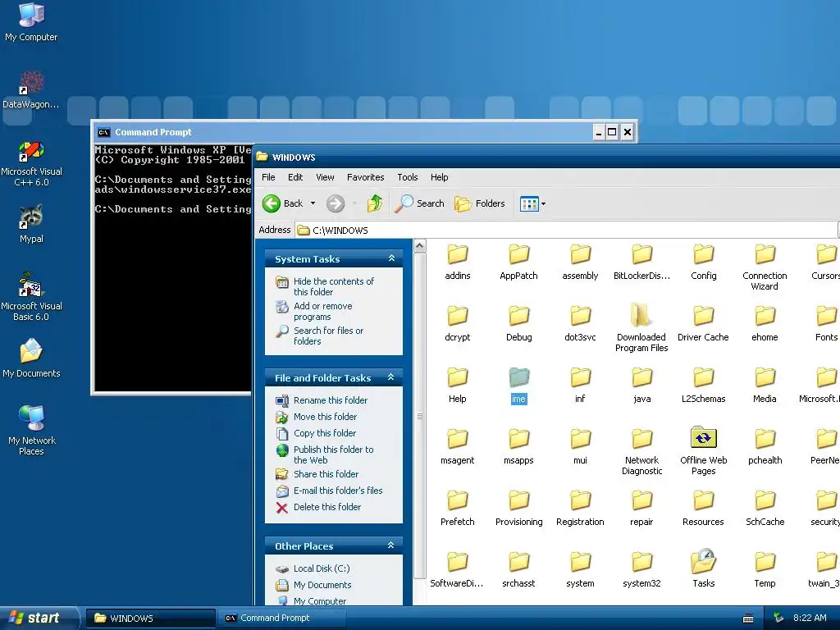Go to My Documents in Other Places

tap(314, 585)
